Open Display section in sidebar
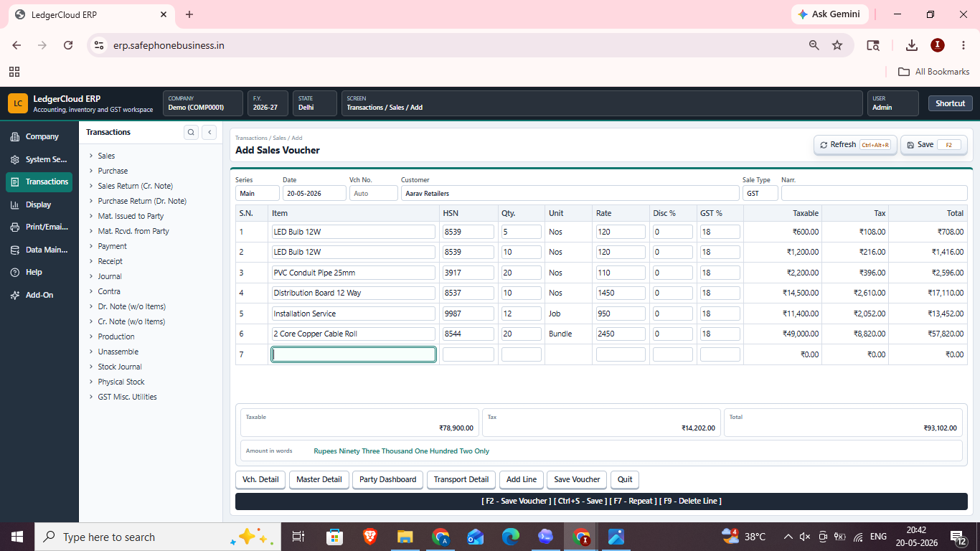This screenshot has width=980, height=551. click(x=39, y=204)
